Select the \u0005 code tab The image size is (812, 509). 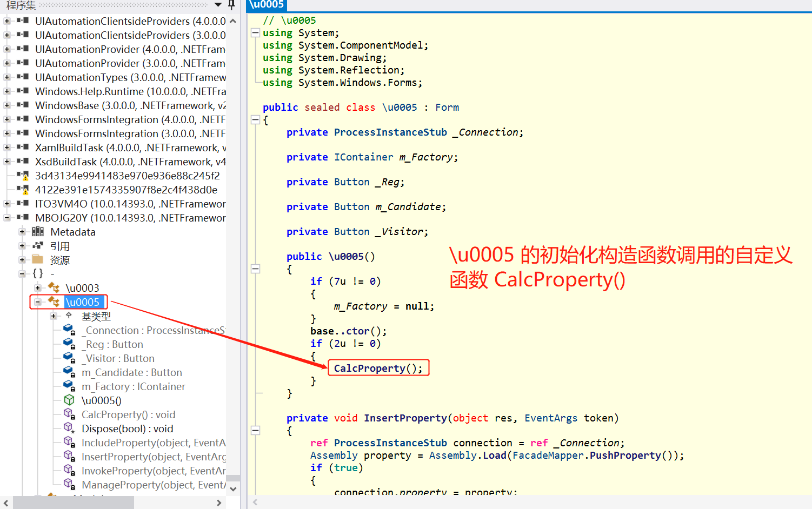click(267, 5)
